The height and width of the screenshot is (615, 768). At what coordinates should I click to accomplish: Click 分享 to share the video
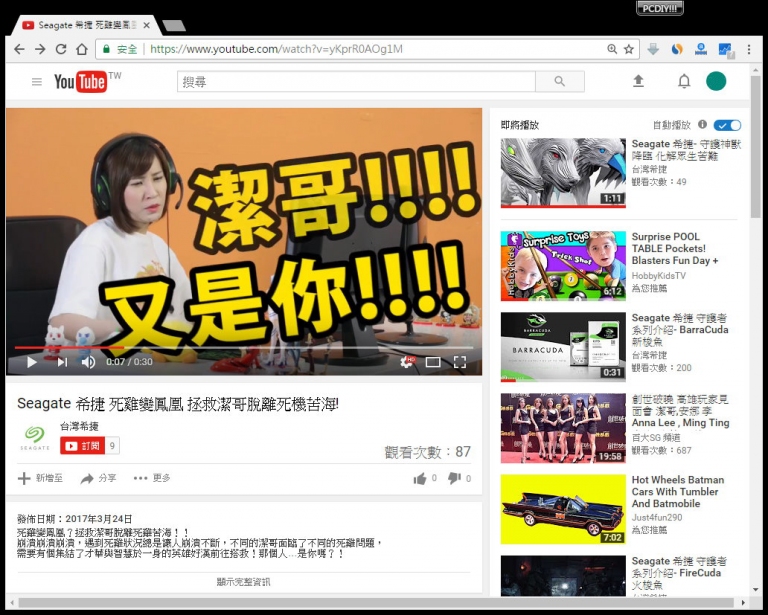tap(98, 478)
